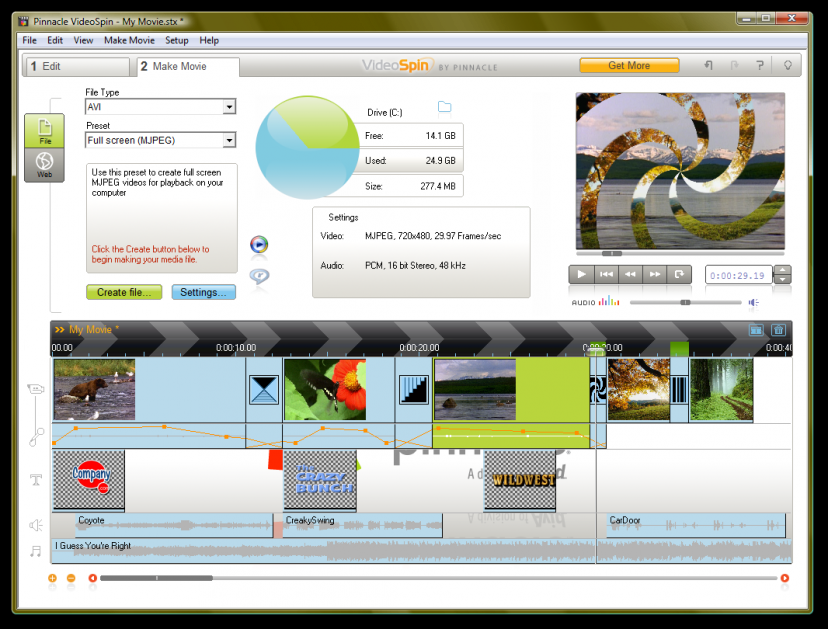Increase timecode with the up stepper arrow
The image size is (828, 629).
pyautogui.click(x=782, y=269)
